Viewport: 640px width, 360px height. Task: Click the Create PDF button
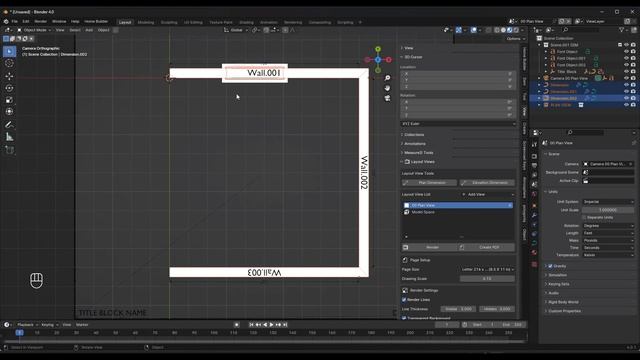tap(486, 247)
